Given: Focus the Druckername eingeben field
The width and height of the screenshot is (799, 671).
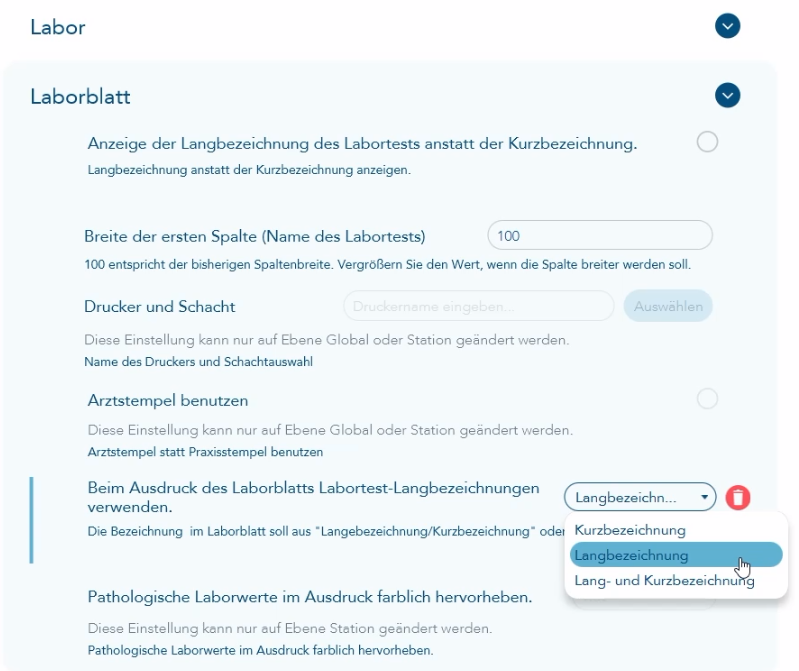Looking at the screenshot, I should pyautogui.click(x=478, y=306).
